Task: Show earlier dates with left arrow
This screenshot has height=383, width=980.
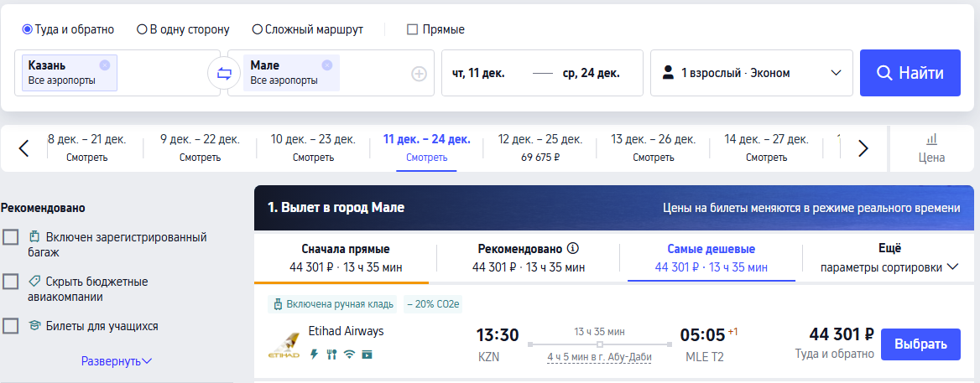Action: click(x=23, y=148)
